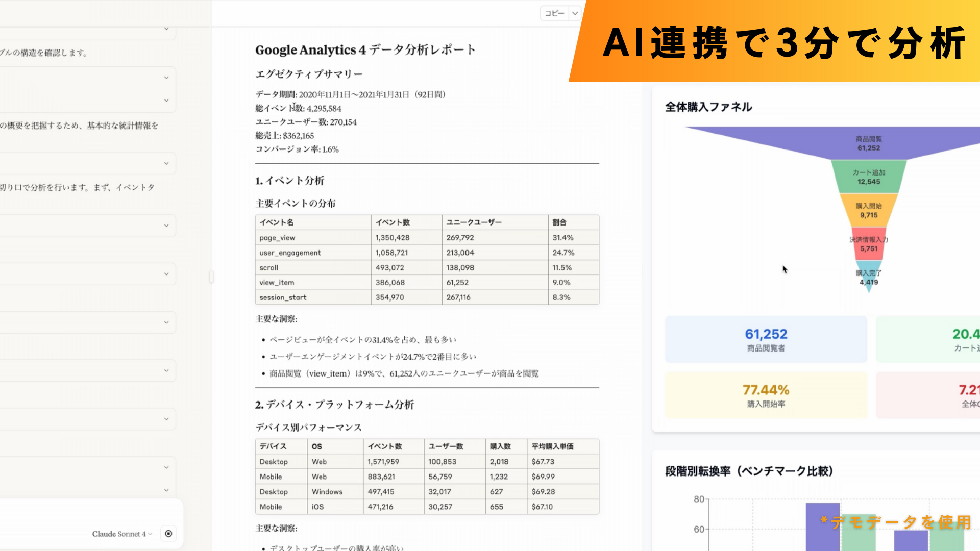Click the orange 購入開始 funnel segment
Viewport: 980px width, 551px height.
[x=868, y=210]
